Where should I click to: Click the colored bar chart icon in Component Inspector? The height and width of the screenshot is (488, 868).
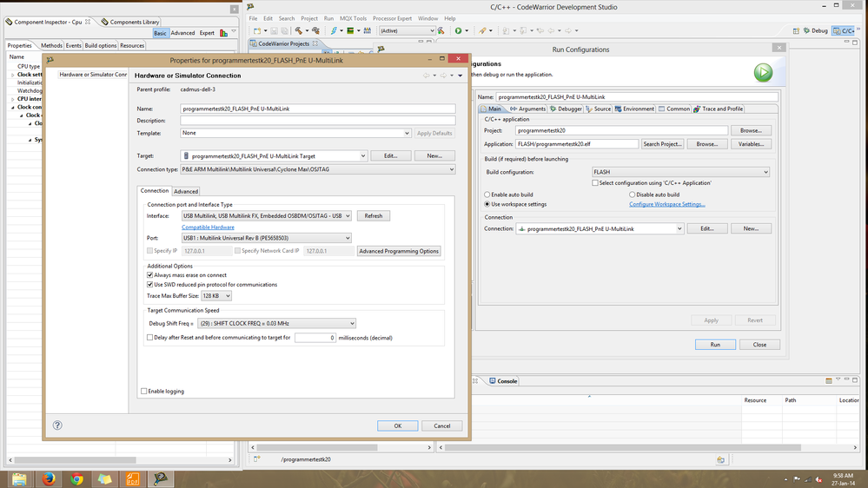pos(223,33)
